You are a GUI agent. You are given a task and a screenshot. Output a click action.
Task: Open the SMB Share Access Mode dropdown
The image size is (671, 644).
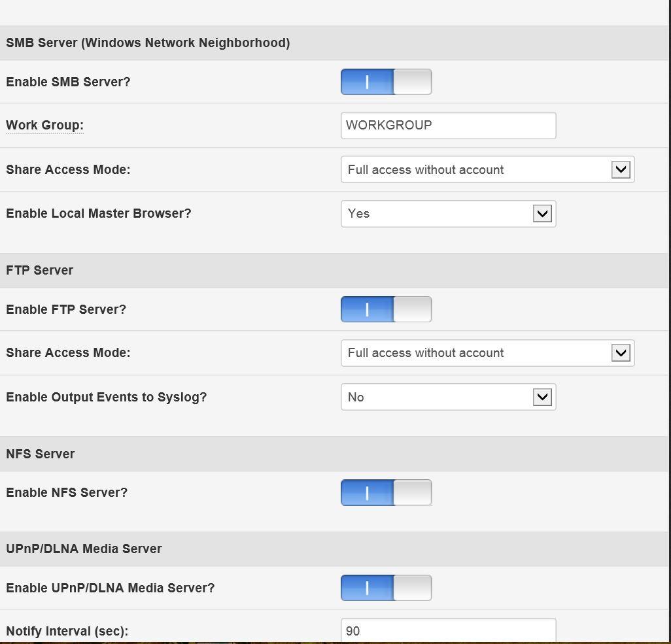click(487, 169)
